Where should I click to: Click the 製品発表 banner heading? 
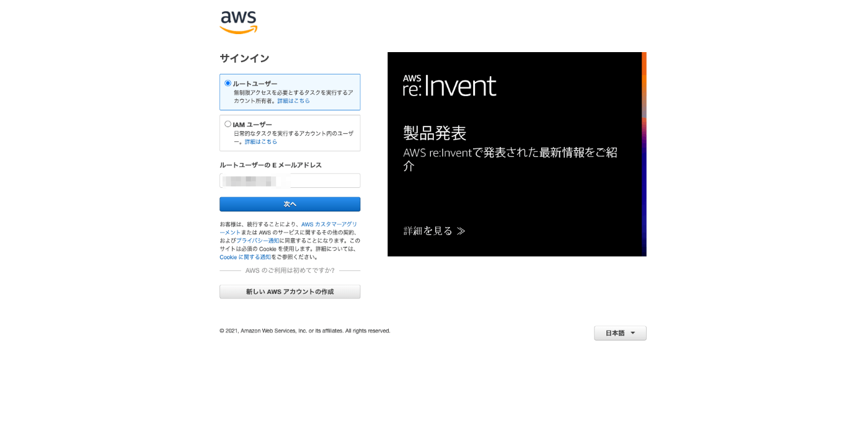[x=435, y=133]
